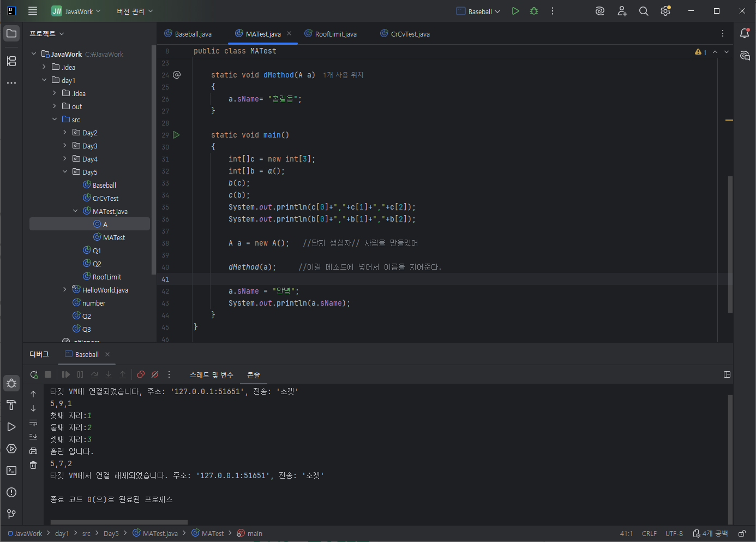Open the CRLF line separator selector

(649, 533)
